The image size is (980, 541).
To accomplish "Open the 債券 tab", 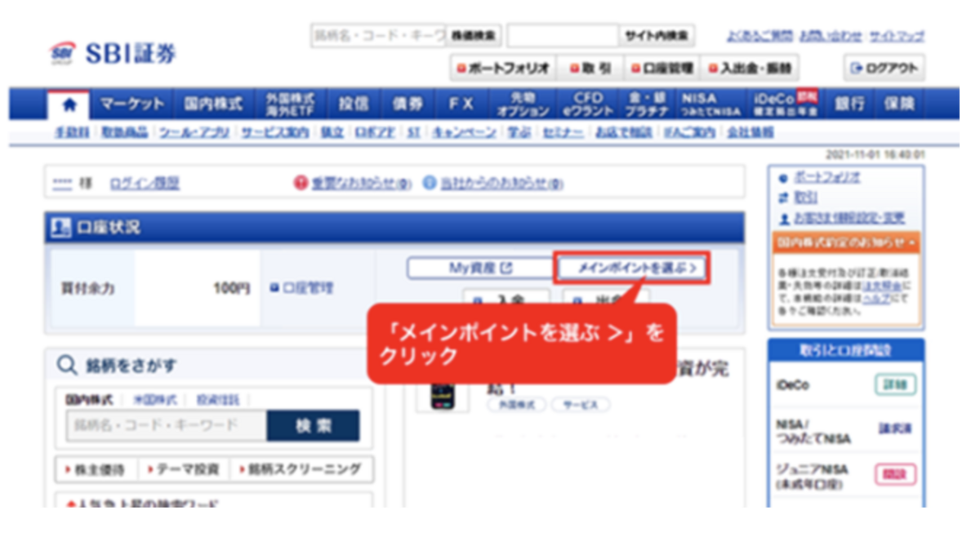I will (408, 104).
